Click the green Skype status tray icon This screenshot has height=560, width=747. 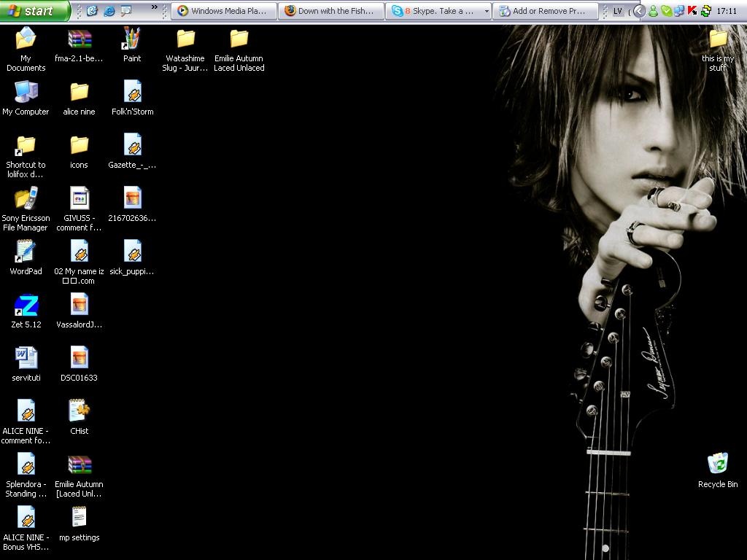coord(667,11)
